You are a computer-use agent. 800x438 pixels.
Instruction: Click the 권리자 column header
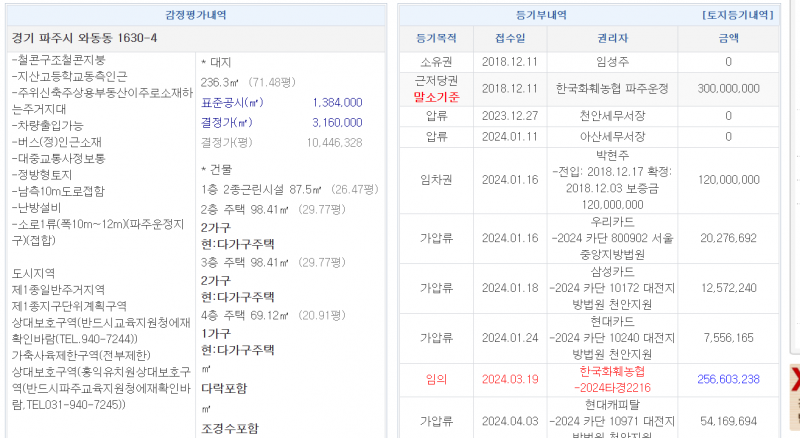pos(612,38)
